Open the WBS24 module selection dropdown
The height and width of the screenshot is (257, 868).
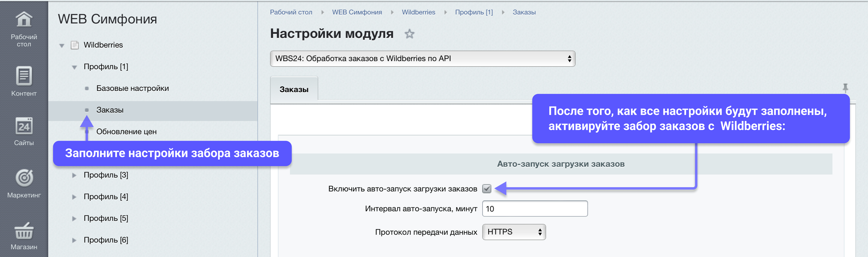click(x=422, y=59)
